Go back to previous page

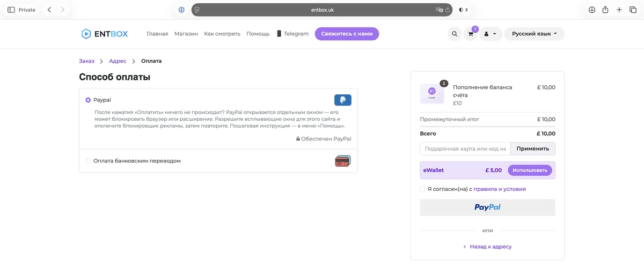tap(49, 10)
